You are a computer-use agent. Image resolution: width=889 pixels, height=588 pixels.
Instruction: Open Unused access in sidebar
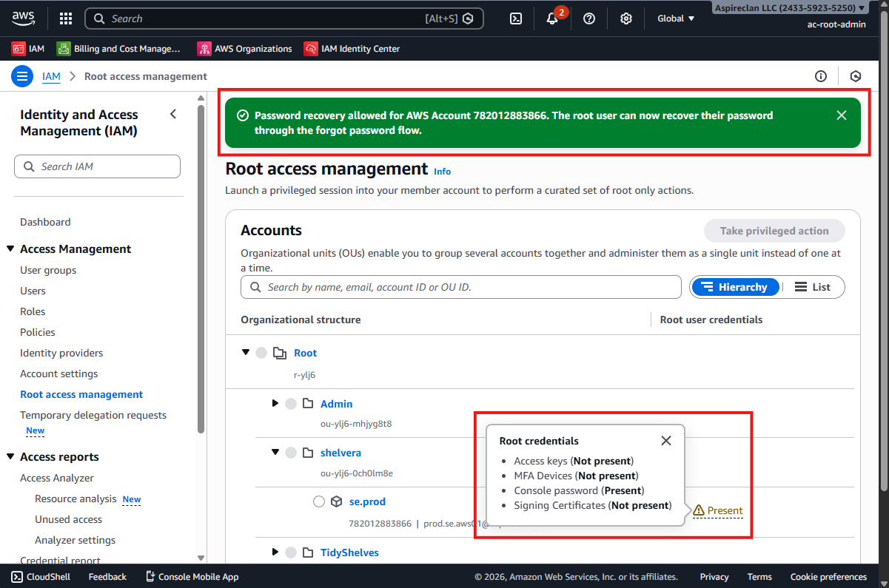pyautogui.click(x=68, y=519)
